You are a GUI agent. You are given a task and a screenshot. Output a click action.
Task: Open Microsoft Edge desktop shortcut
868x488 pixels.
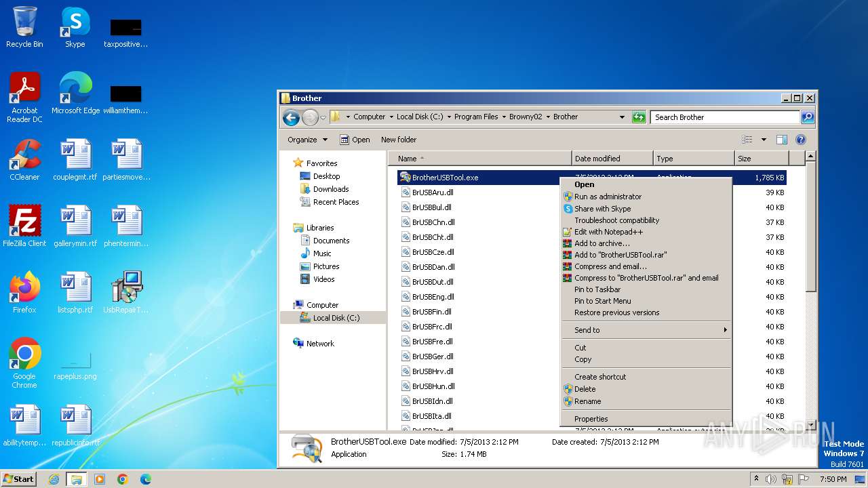[x=75, y=94]
